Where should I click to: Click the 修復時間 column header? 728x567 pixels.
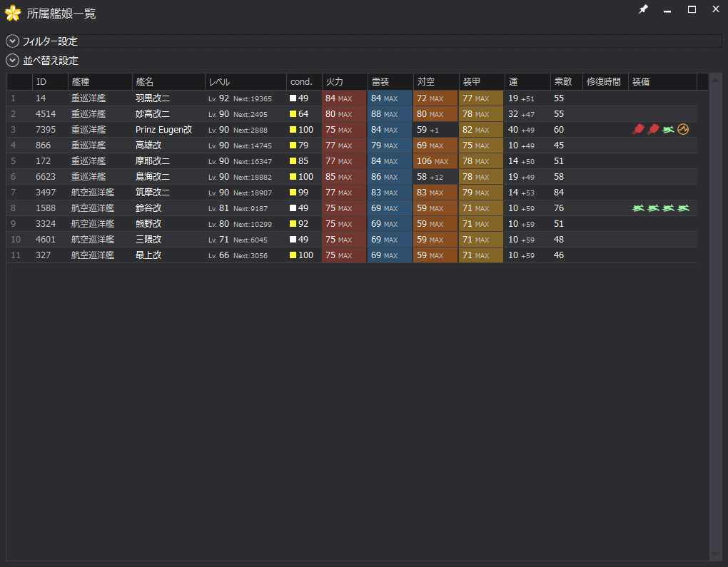(x=605, y=82)
